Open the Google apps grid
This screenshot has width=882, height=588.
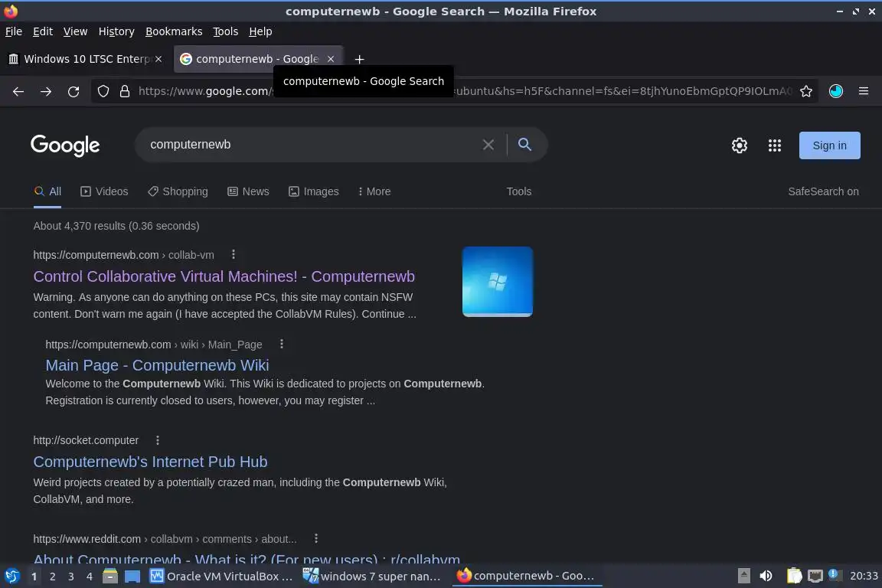click(x=775, y=145)
